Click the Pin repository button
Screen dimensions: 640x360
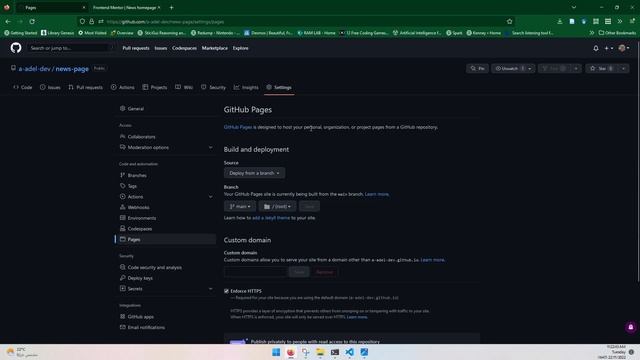point(477,69)
